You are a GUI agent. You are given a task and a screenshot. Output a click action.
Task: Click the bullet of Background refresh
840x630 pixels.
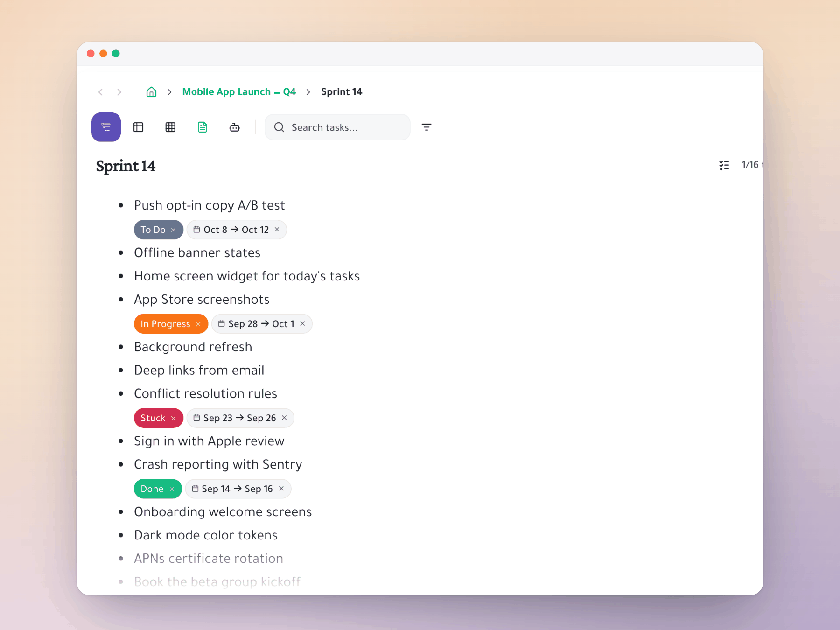coord(121,347)
